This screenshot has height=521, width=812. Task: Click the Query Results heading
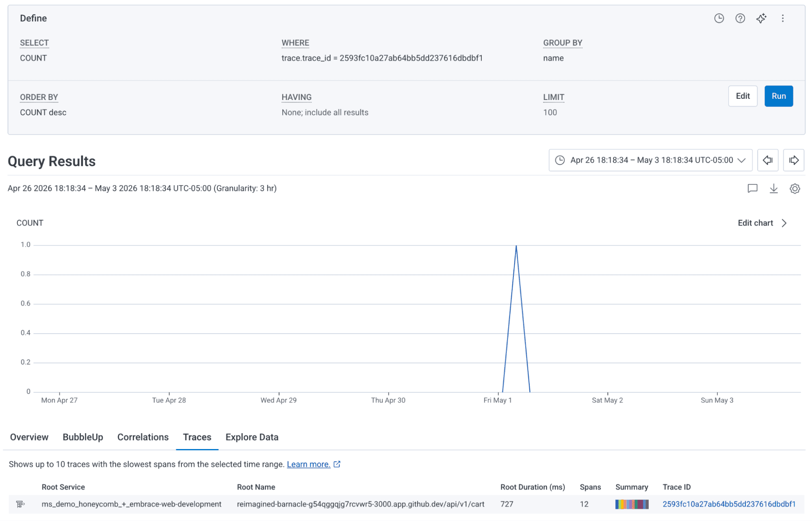52,161
